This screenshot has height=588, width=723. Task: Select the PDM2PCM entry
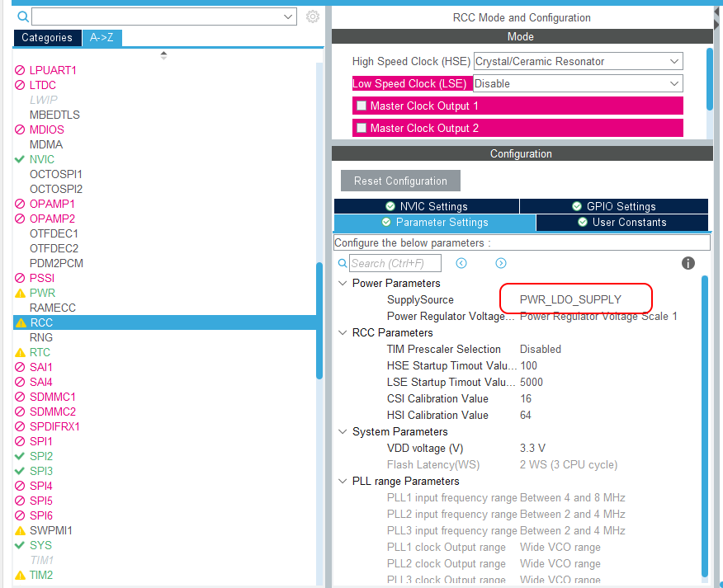click(56, 264)
